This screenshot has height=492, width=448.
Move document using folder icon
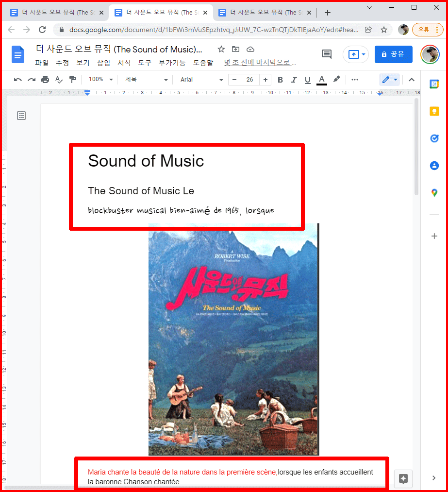235,49
